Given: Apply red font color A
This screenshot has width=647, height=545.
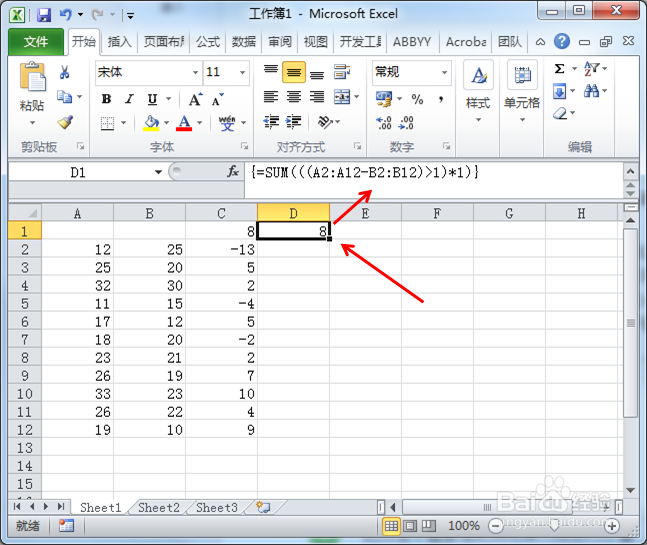Looking at the screenshot, I should [184, 123].
